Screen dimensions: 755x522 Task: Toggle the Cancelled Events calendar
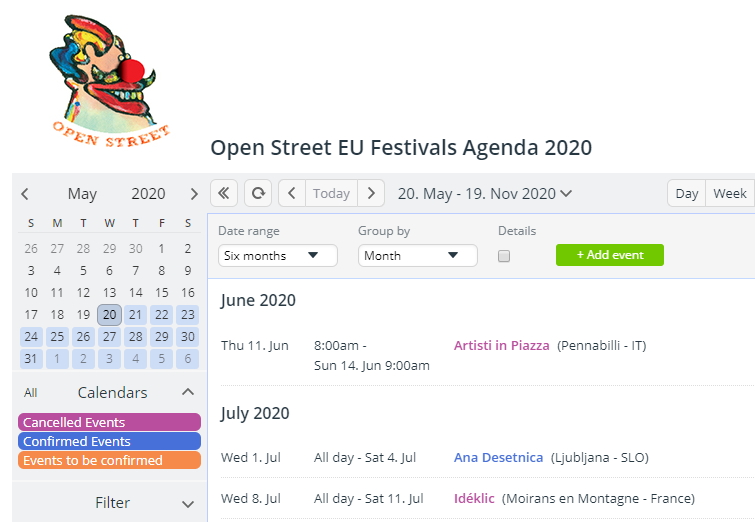pyautogui.click(x=109, y=422)
